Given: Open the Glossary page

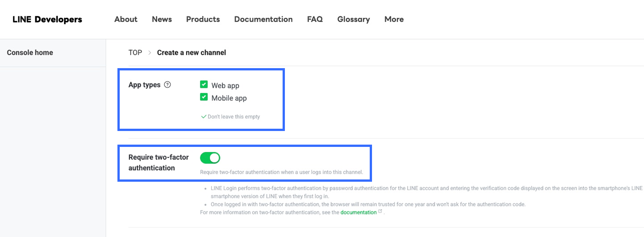Looking at the screenshot, I should [x=353, y=19].
